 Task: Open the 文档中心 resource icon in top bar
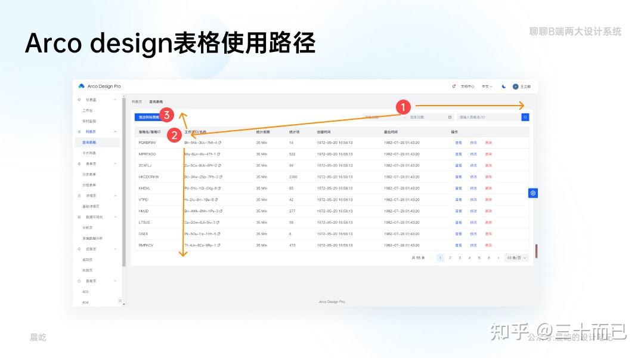(x=454, y=86)
